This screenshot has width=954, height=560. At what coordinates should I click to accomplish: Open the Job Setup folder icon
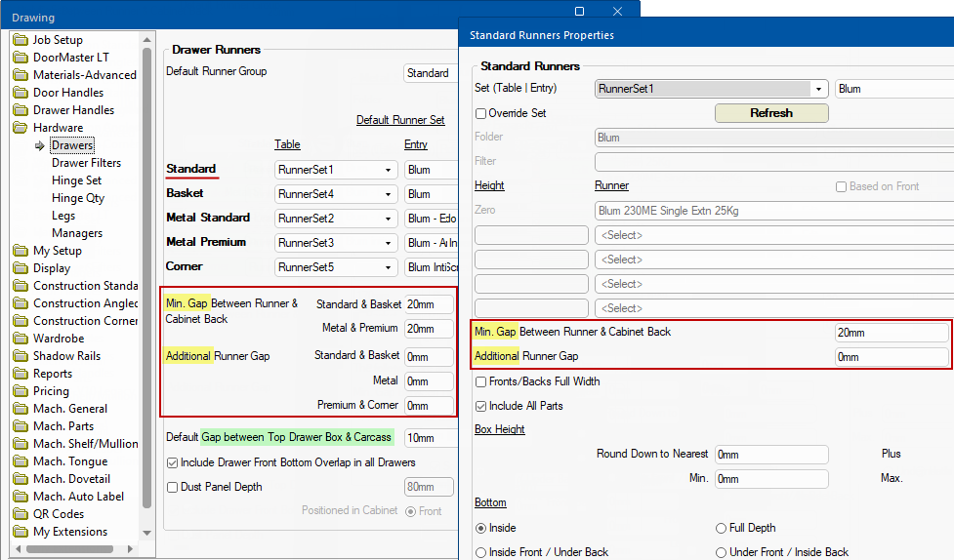(x=21, y=40)
